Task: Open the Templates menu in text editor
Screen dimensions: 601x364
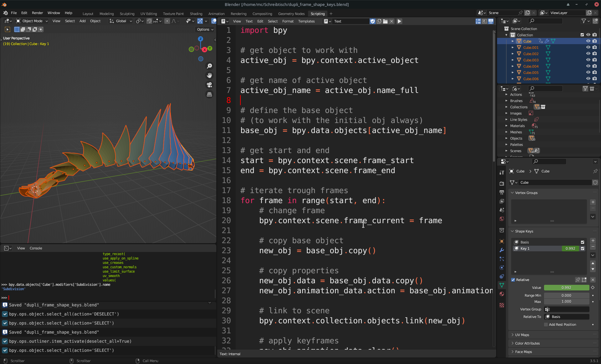Action: [x=306, y=21]
